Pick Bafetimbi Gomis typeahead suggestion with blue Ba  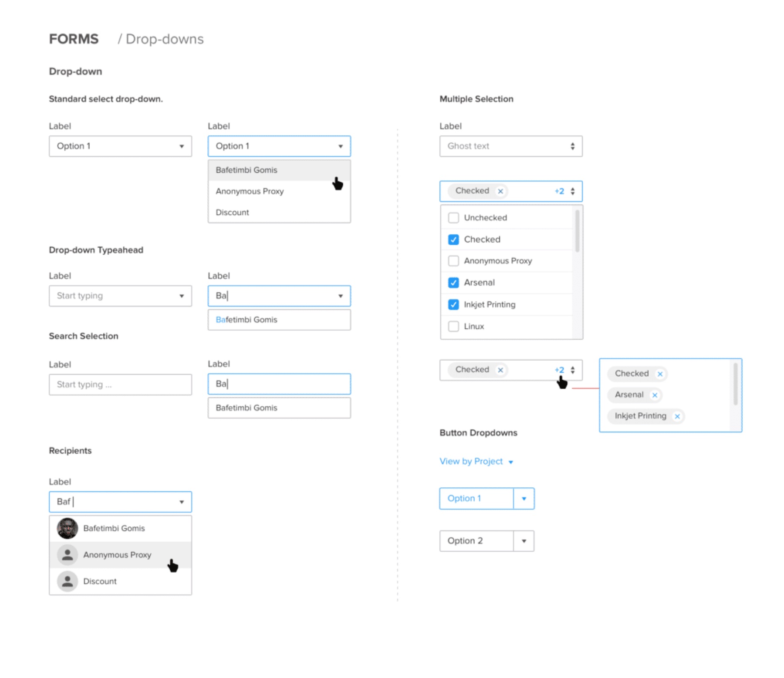(279, 320)
